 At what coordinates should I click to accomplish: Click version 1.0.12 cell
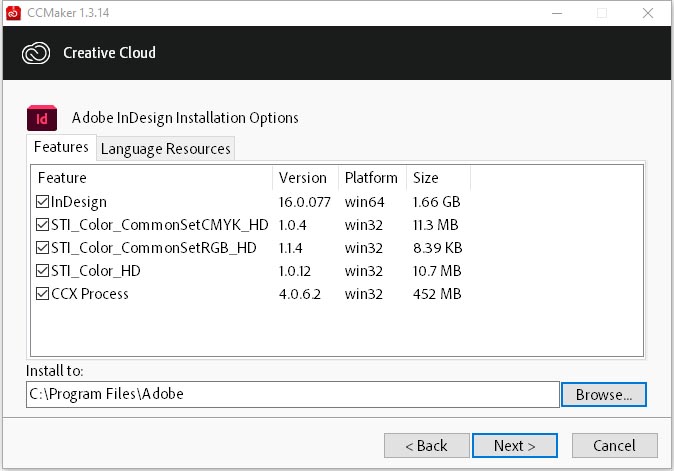tap(294, 271)
